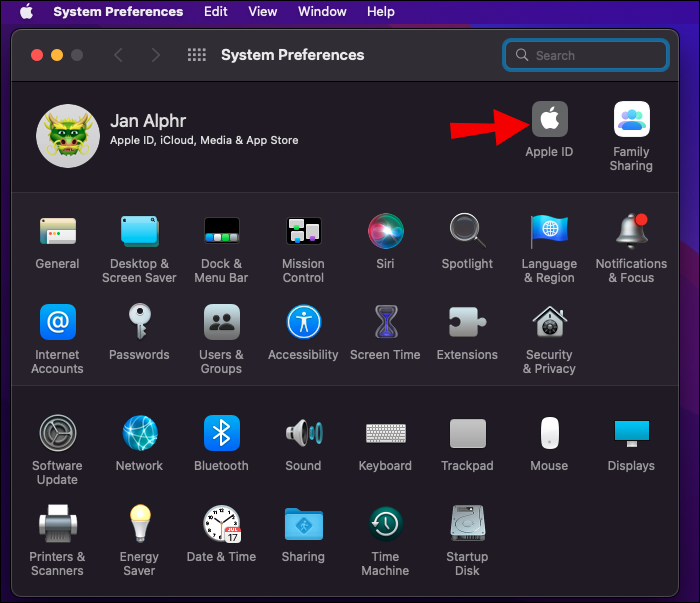Open Mission Control preferences

tap(303, 231)
